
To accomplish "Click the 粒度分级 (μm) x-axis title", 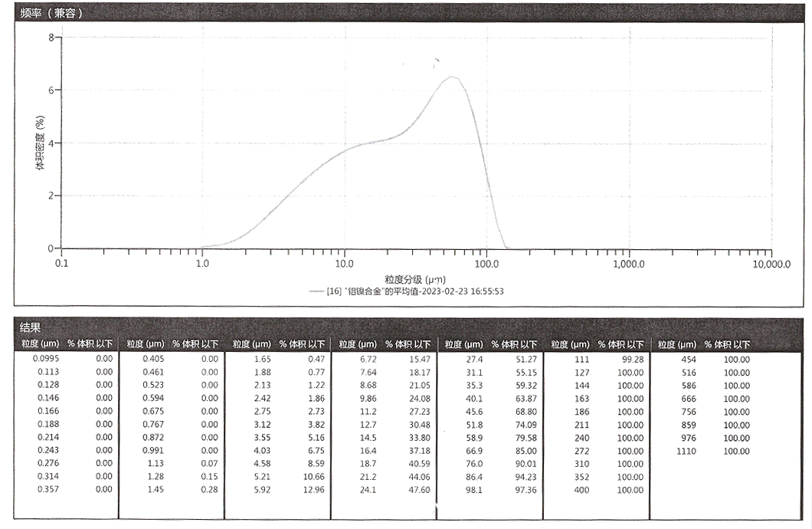I will pyautogui.click(x=414, y=279).
